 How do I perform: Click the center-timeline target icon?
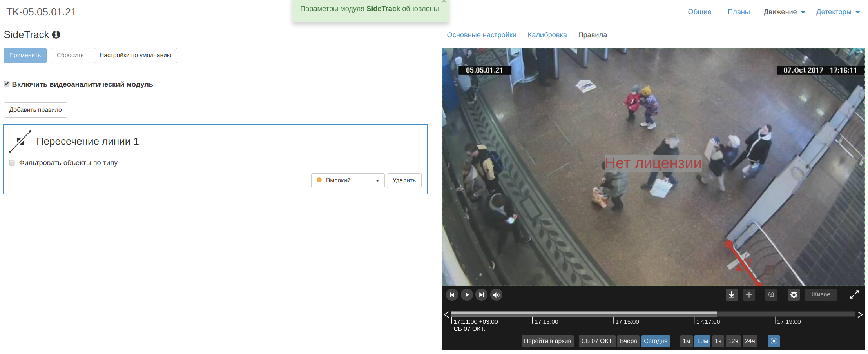point(774,341)
